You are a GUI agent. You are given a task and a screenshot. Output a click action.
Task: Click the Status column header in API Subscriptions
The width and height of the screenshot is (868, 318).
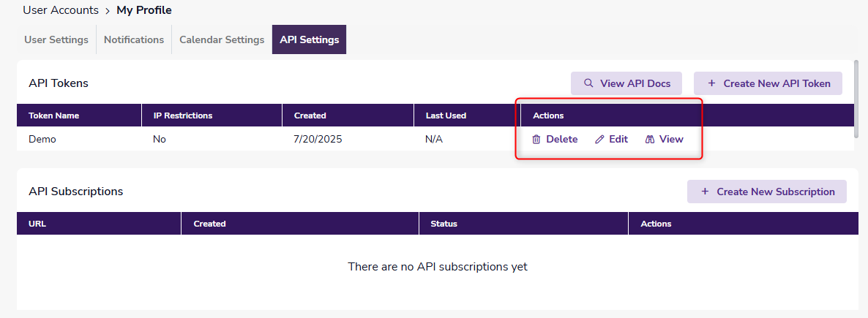tap(444, 224)
